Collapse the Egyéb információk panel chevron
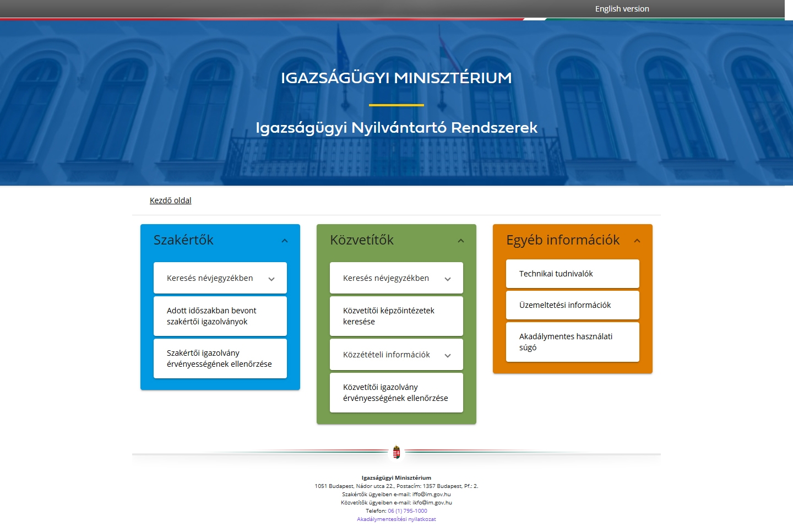This screenshot has width=793, height=532. pos(637,241)
